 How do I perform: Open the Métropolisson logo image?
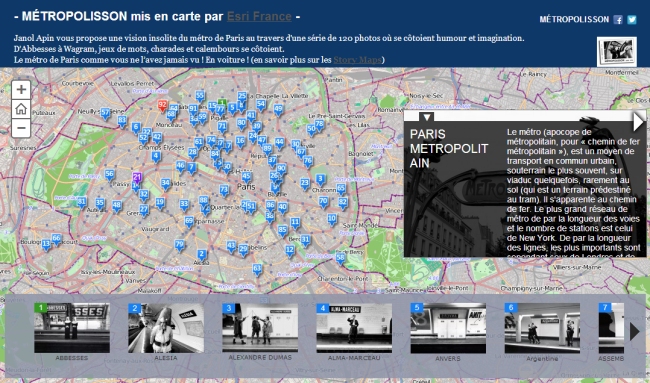point(617,52)
